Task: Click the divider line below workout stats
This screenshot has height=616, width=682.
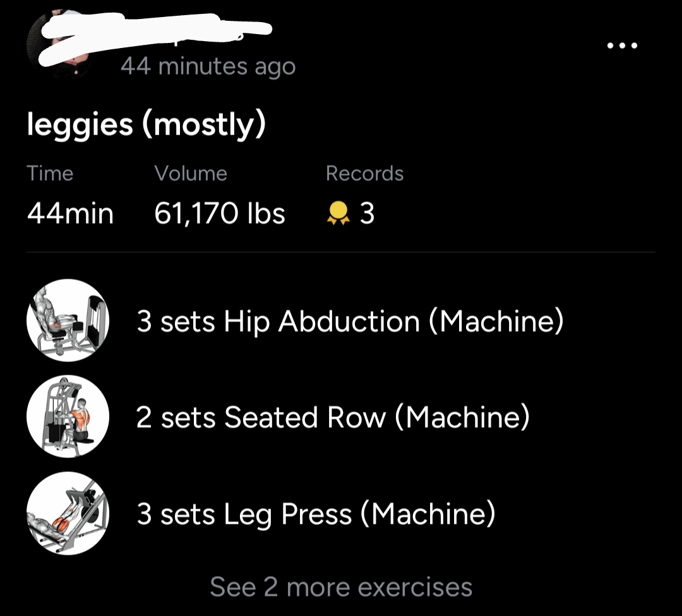Action: pyautogui.click(x=341, y=252)
